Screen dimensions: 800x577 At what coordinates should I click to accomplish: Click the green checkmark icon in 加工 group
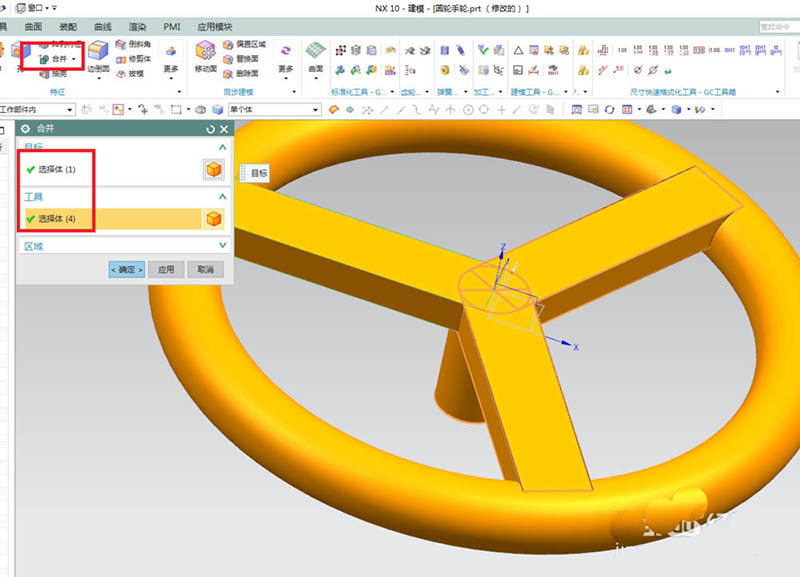pos(483,49)
